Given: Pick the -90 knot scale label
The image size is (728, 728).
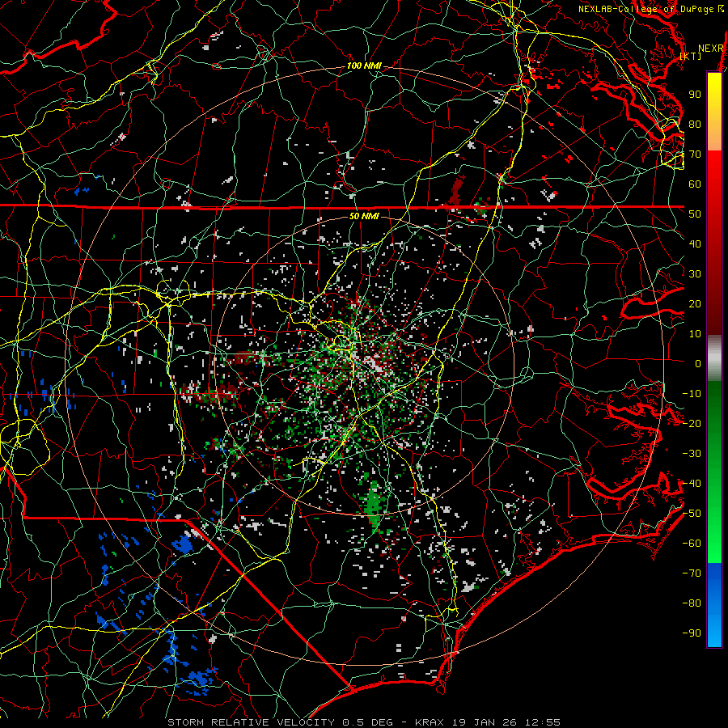Looking at the screenshot, I should pyautogui.click(x=692, y=633).
